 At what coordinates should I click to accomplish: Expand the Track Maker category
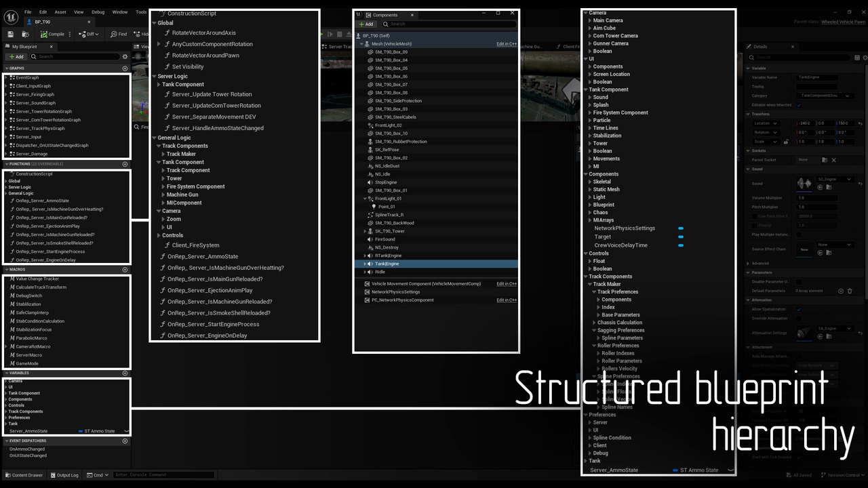tap(163, 154)
